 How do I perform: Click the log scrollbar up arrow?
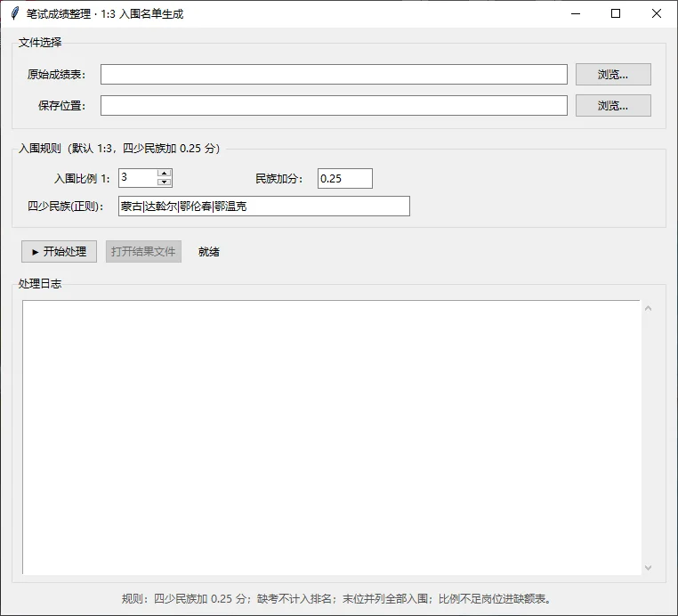click(x=648, y=308)
